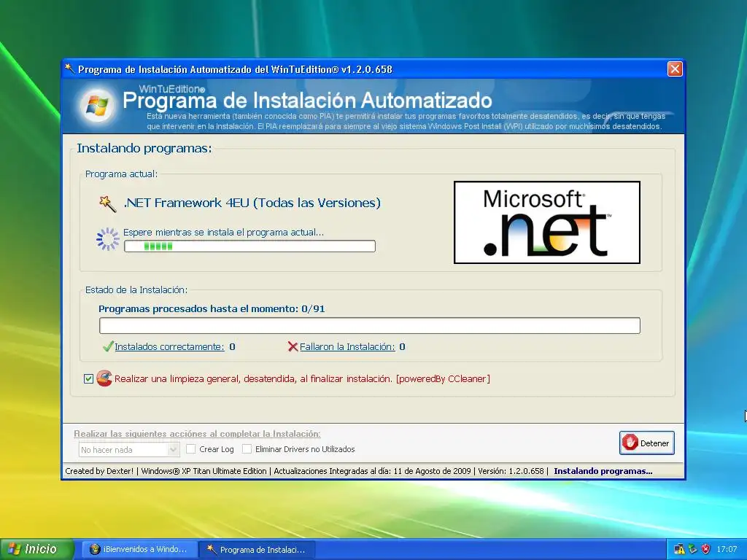
Task: Click the green checkmark success icon
Action: [x=108, y=346]
